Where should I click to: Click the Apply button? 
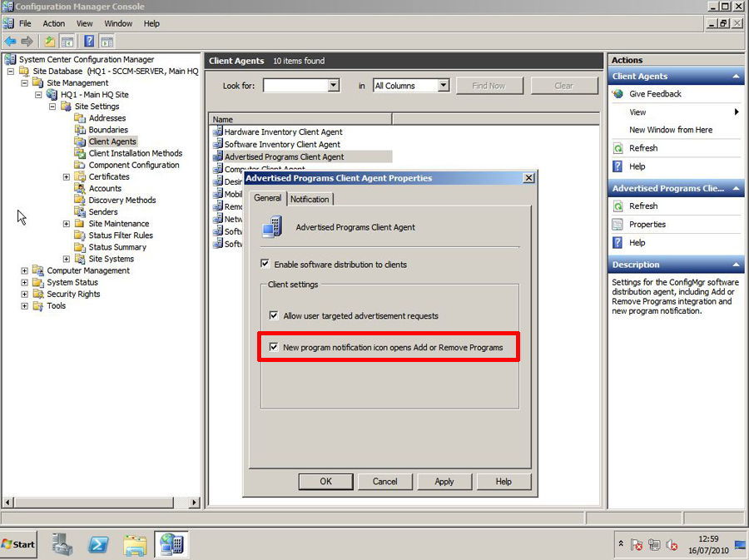click(x=444, y=481)
